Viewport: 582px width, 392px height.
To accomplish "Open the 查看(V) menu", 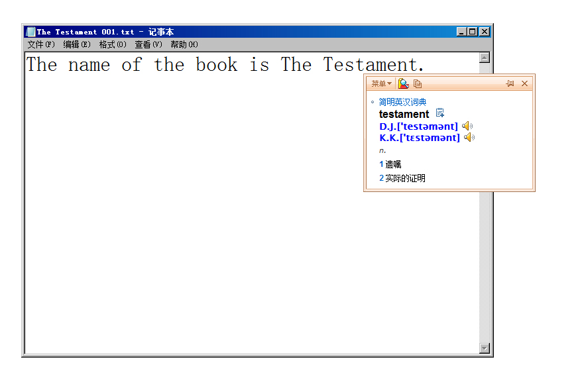I will click(x=148, y=44).
